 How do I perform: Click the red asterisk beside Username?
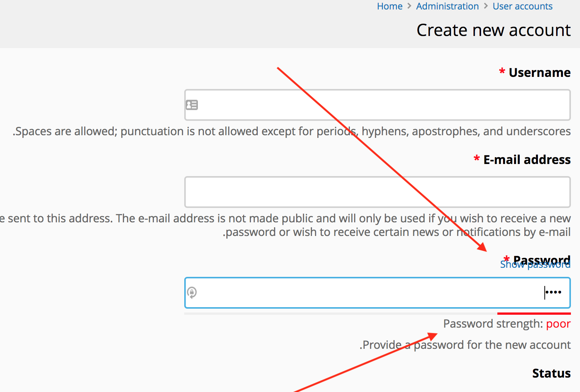point(502,72)
